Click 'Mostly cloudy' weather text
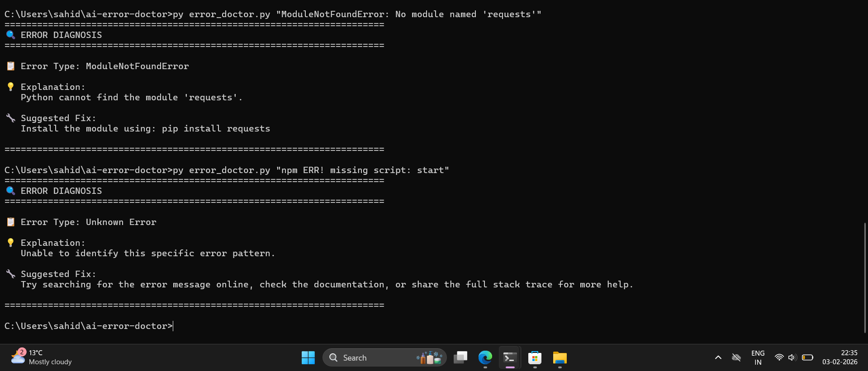 [50, 362]
